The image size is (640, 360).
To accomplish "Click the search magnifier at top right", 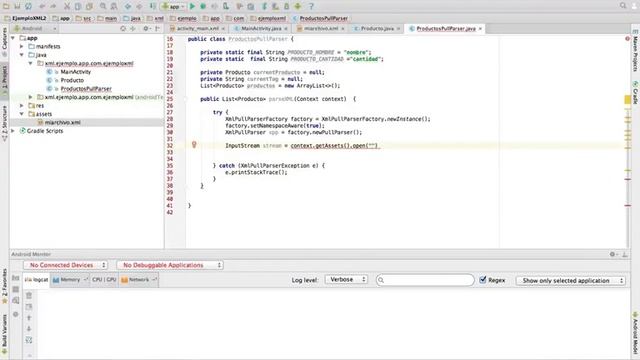I will (x=623, y=6).
